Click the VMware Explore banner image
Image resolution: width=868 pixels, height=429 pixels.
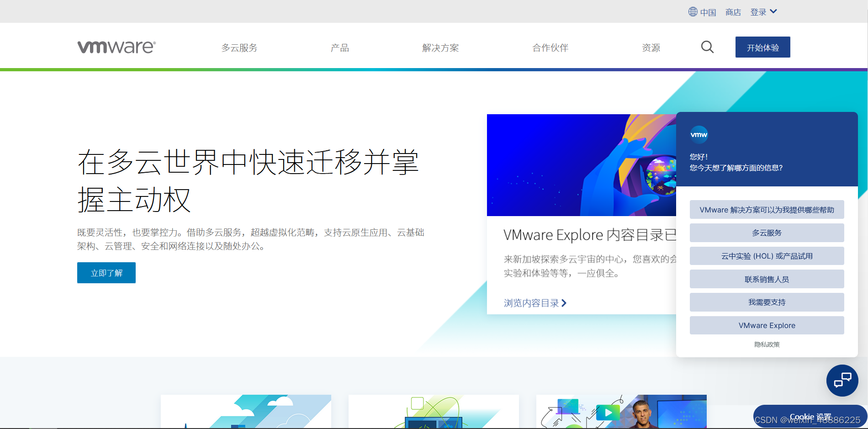point(582,165)
